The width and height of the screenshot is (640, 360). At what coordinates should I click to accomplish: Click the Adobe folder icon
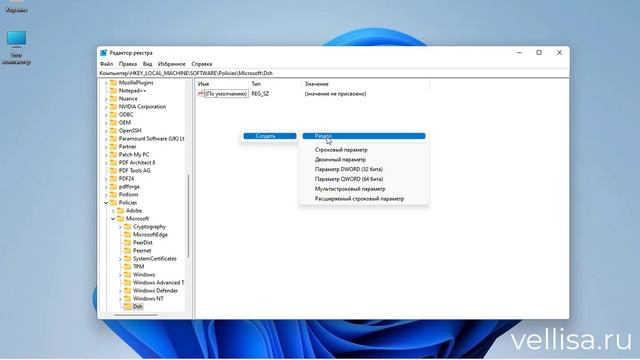(120, 211)
